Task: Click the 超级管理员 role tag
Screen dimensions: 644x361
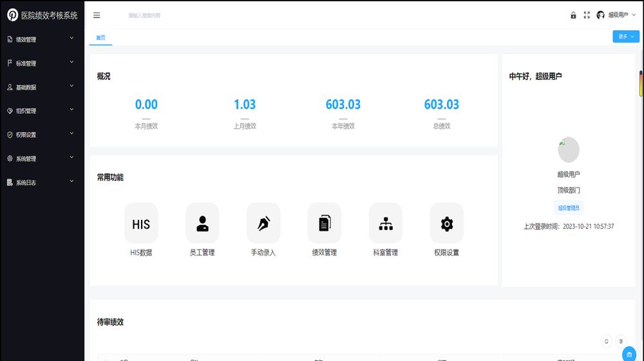Action: pyautogui.click(x=569, y=208)
